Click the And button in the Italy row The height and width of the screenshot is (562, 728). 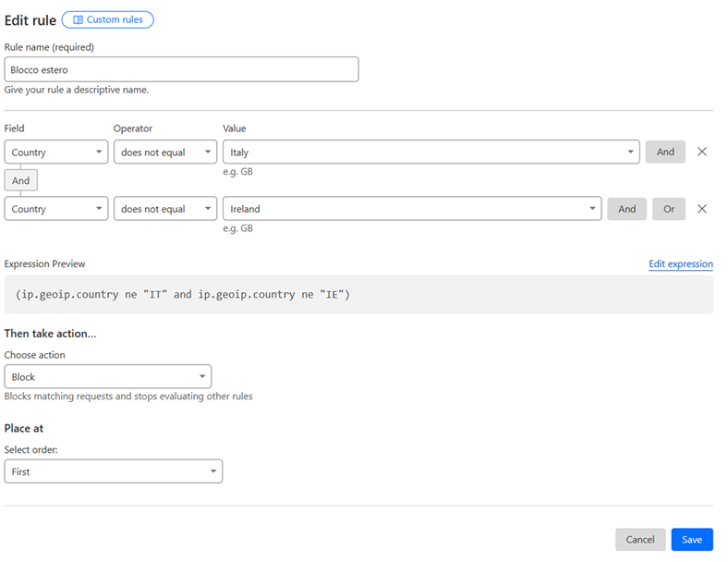coord(665,152)
